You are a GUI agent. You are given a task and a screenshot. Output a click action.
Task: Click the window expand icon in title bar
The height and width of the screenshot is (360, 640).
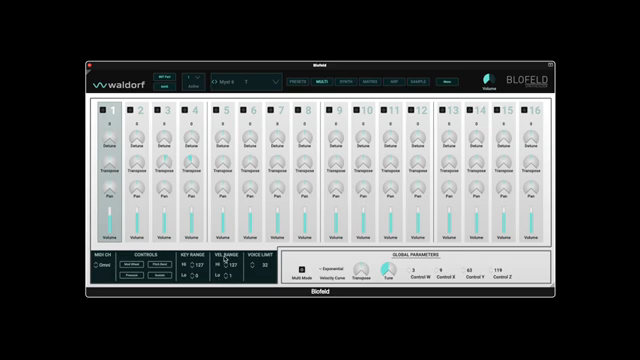click(550, 65)
